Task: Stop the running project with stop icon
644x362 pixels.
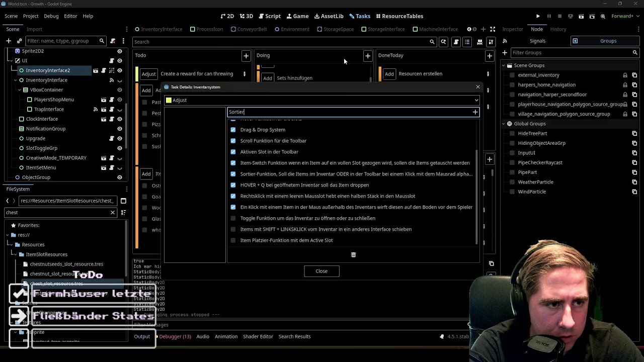Action: (559, 16)
